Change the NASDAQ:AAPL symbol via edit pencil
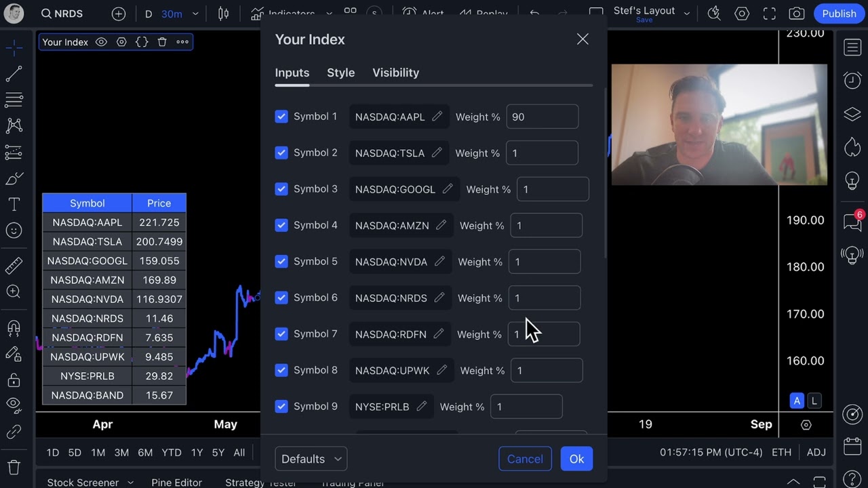The height and width of the screenshot is (488, 868). [437, 117]
